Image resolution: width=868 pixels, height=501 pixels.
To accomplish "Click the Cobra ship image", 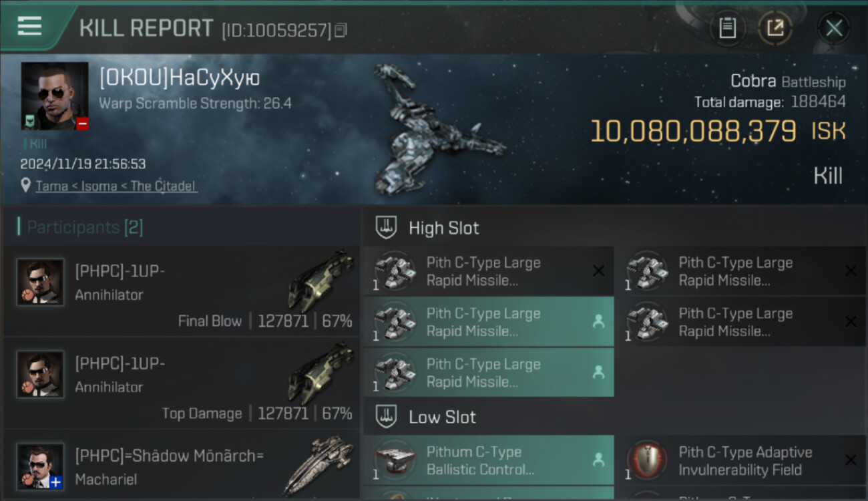I will tap(437, 130).
